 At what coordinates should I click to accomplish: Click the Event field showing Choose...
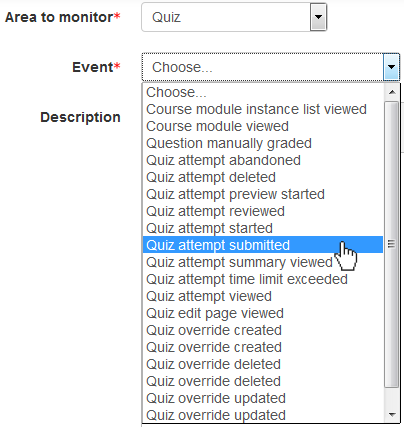pyautogui.click(x=271, y=67)
